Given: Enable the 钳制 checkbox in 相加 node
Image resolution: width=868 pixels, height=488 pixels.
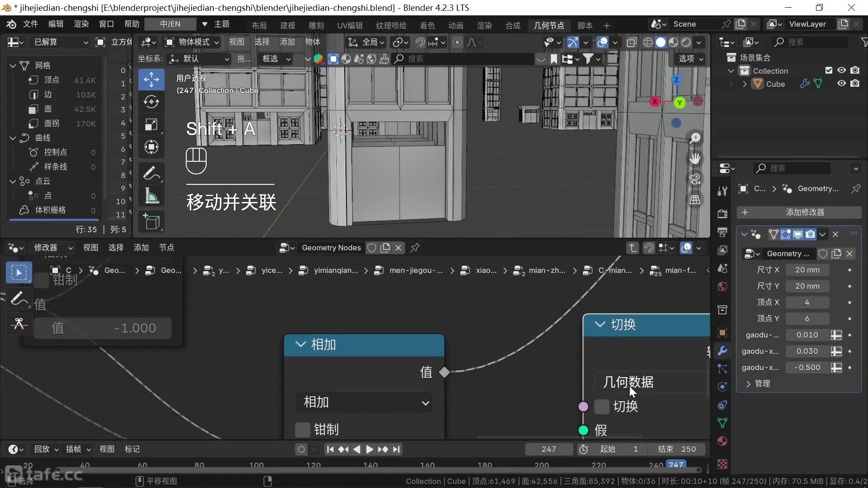Looking at the screenshot, I should (x=302, y=430).
